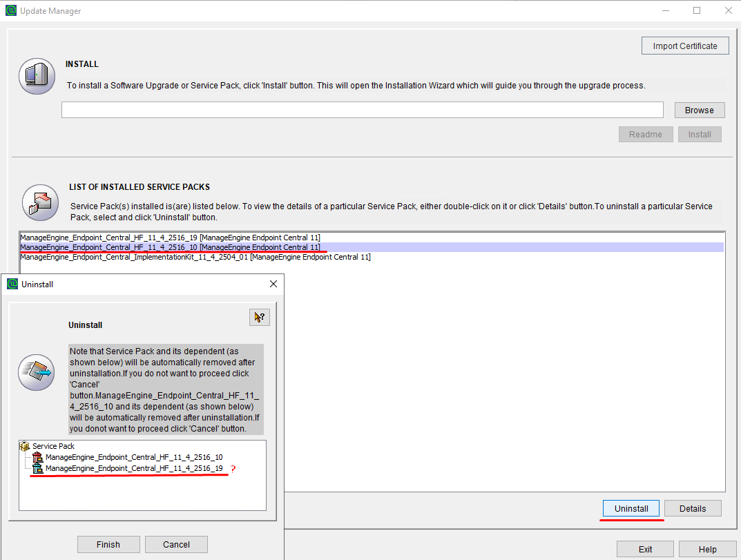Close the Uninstall dialog
The height and width of the screenshot is (560, 741).
click(273, 284)
